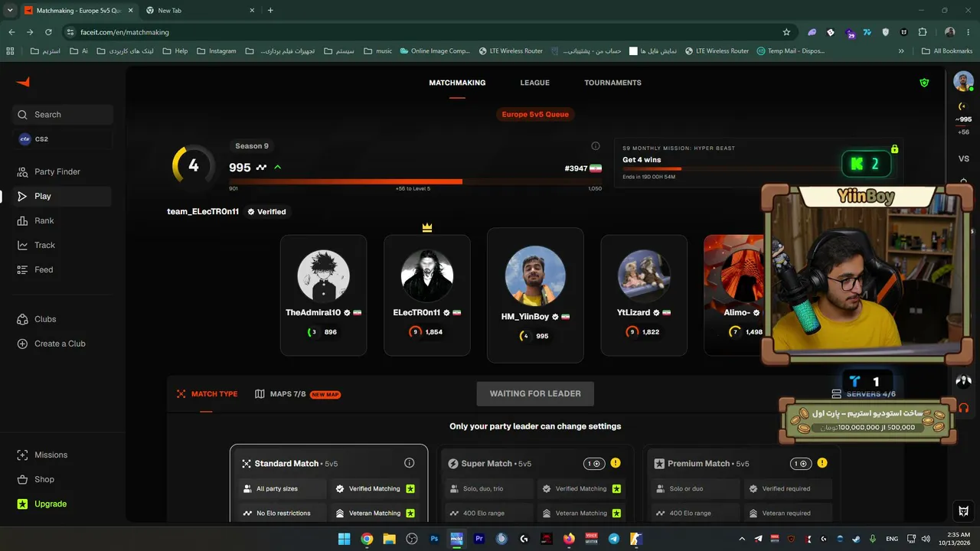This screenshot has height=551, width=980.
Task: Switch to the TOURNAMENTS tab
Action: click(x=612, y=83)
